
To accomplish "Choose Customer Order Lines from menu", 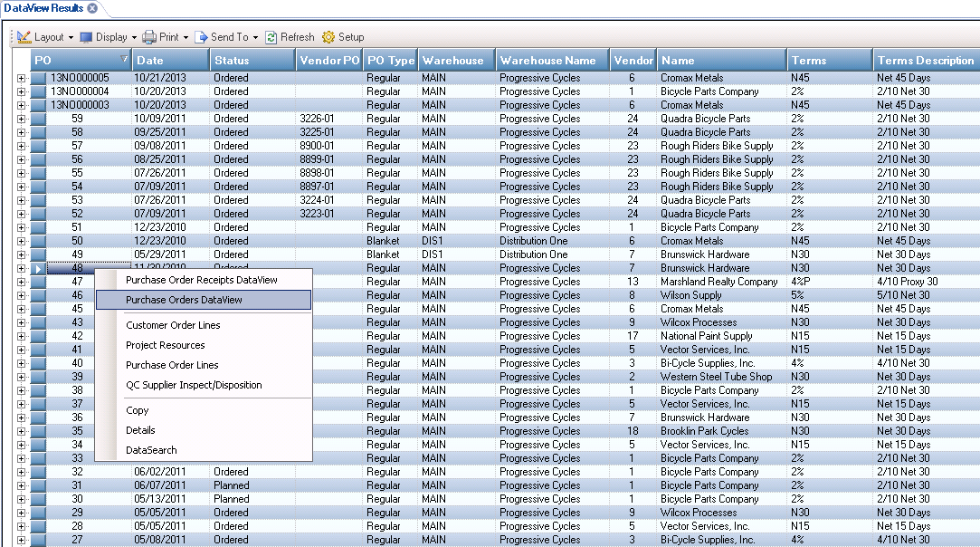I will click(x=203, y=325).
